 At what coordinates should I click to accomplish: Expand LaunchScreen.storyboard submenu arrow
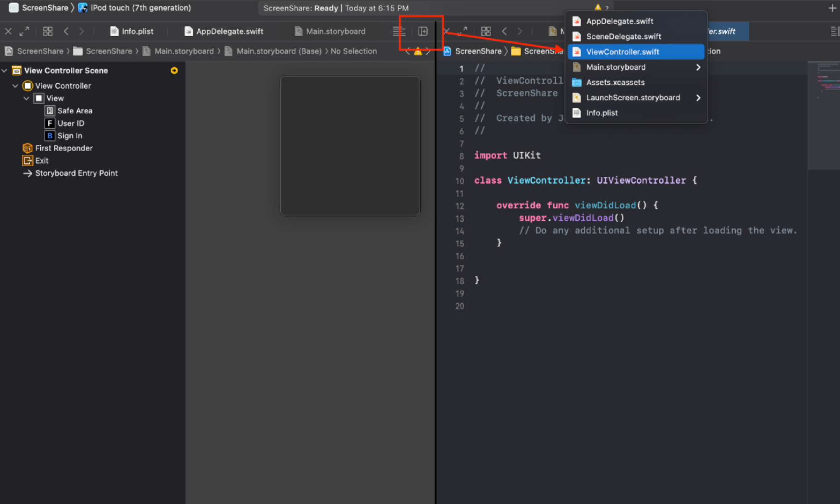pos(698,98)
